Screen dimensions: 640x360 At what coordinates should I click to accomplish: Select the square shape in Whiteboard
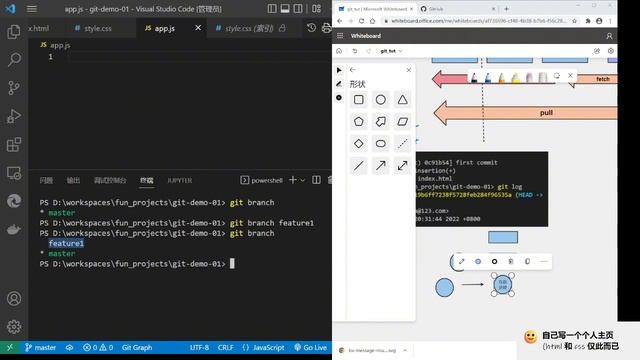pyautogui.click(x=359, y=100)
